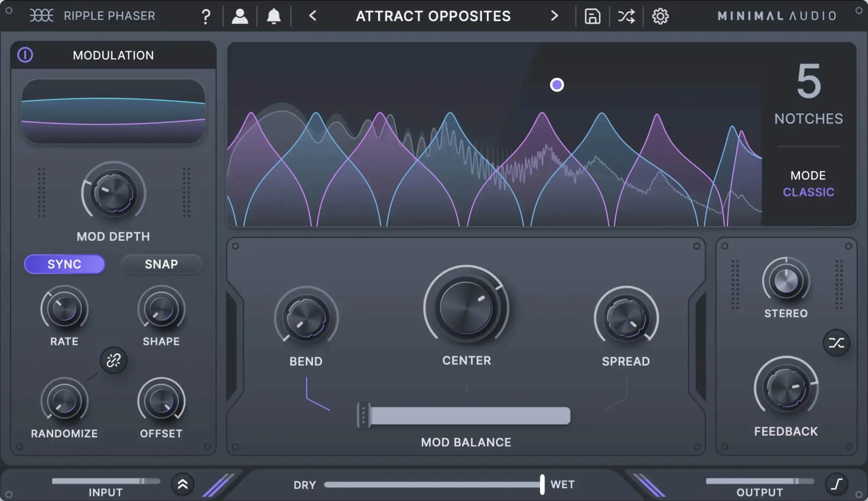The width and height of the screenshot is (868, 501).
Task: Navigate to previous preset with arrow
Action: coord(312,15)
